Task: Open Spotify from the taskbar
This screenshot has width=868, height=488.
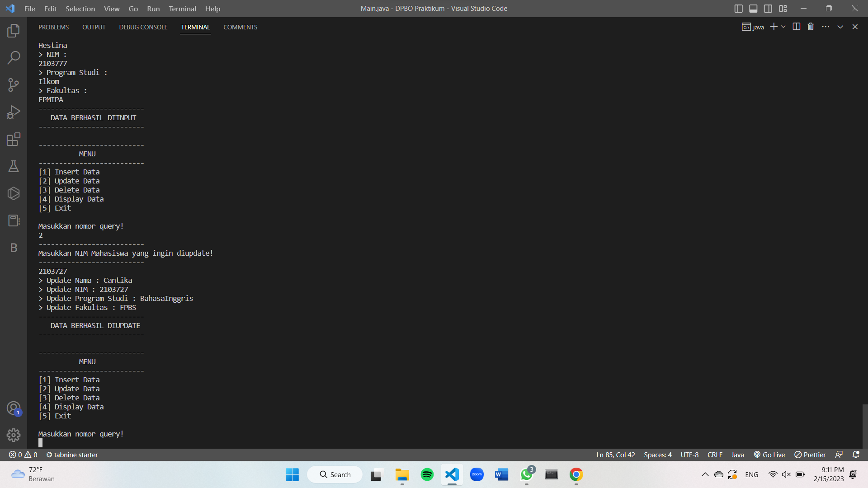Action: [x=427, y=474]
